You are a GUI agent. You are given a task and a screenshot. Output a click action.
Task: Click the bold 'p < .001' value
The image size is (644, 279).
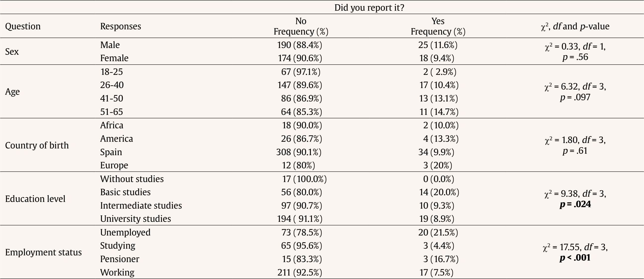pyautogui.click(x=575, y=258)
